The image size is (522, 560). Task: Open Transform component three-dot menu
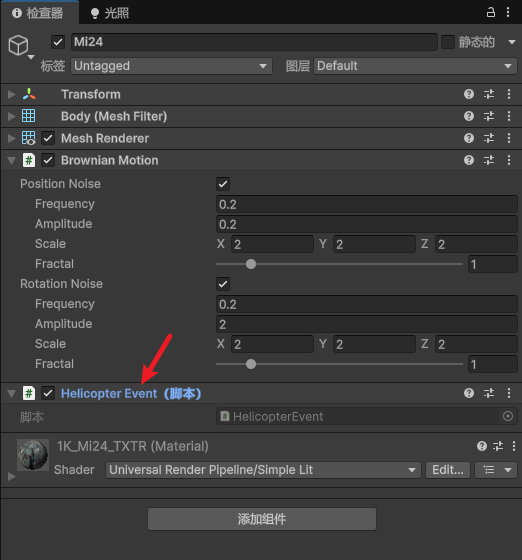[x=509, y=94]
